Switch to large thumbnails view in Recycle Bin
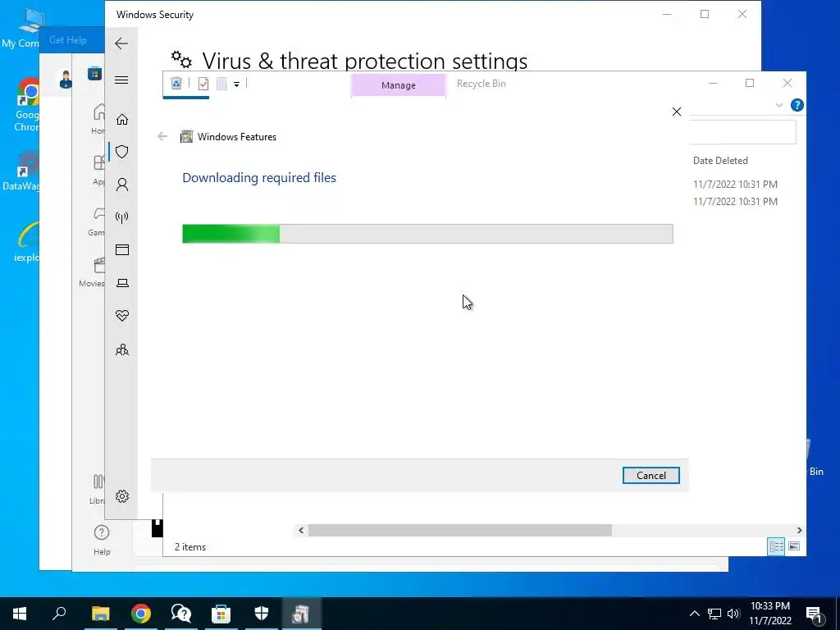The image size is (840, 630). tap(794, 546)
